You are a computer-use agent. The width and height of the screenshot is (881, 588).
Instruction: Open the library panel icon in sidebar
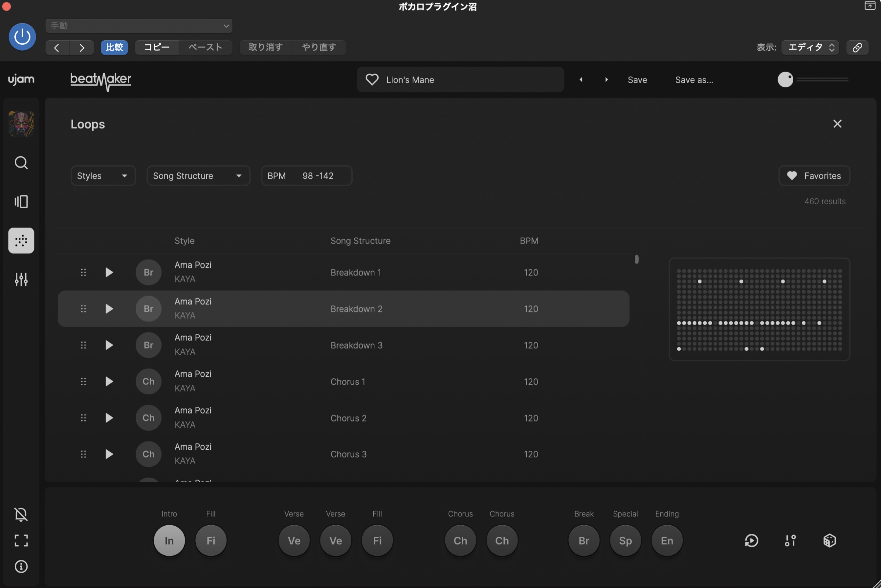coord(21,202)
